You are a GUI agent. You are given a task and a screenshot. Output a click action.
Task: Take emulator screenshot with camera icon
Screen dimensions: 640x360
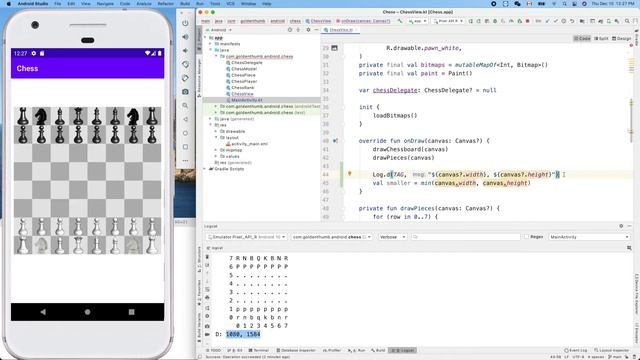185,92
